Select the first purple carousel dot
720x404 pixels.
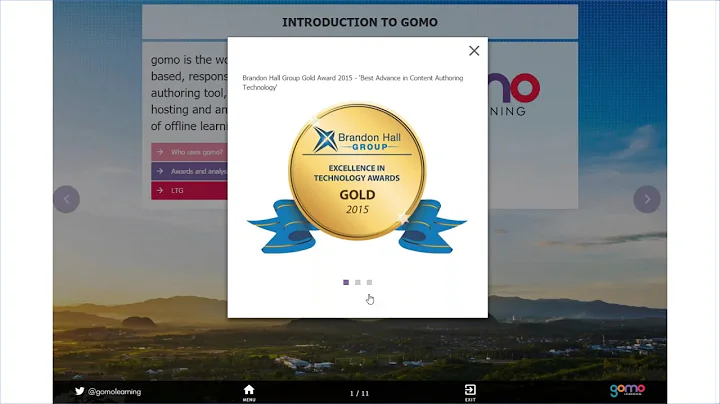click(346, 282)
